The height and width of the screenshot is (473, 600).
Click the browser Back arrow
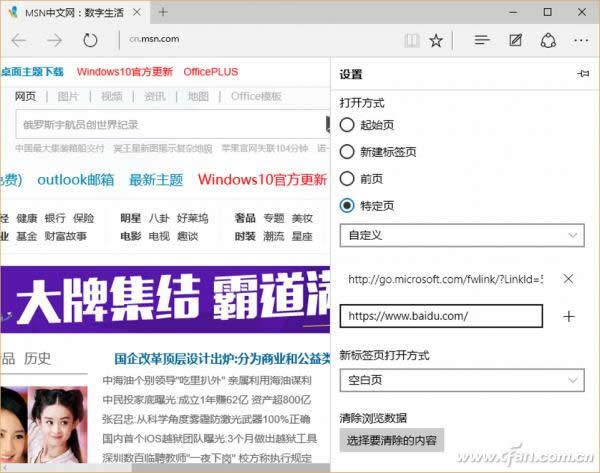[x=19, y=40]
